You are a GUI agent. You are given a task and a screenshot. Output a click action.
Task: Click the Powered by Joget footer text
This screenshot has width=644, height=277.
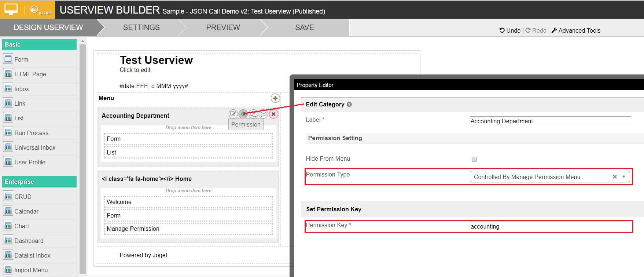(143, 255)
